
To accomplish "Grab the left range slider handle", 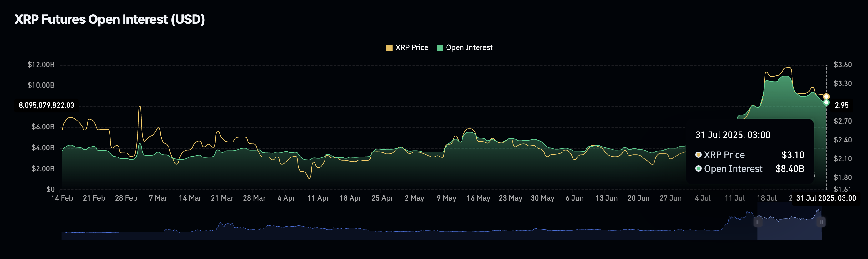I will pos(758,222).
